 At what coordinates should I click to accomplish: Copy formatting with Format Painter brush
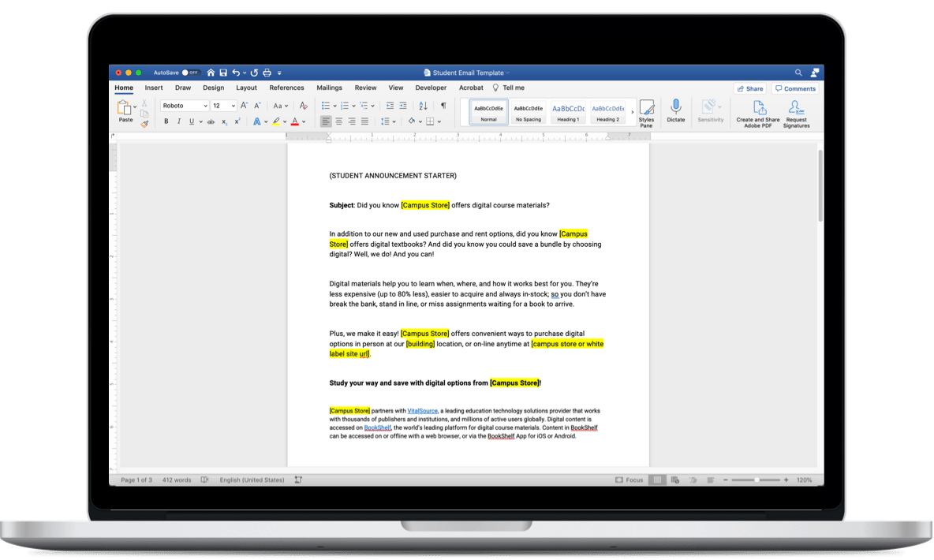[144, 124]
